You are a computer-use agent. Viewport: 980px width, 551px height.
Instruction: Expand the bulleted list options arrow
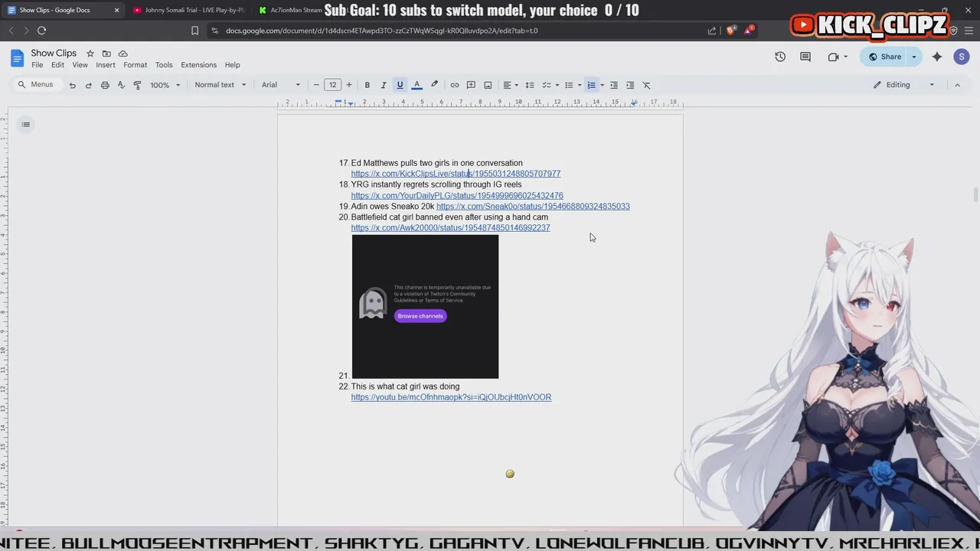580,85
